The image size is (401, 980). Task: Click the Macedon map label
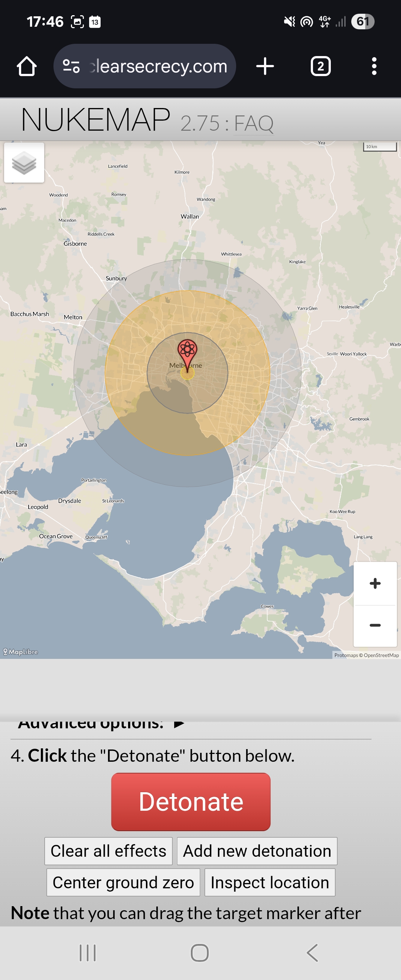click(67, 220)
